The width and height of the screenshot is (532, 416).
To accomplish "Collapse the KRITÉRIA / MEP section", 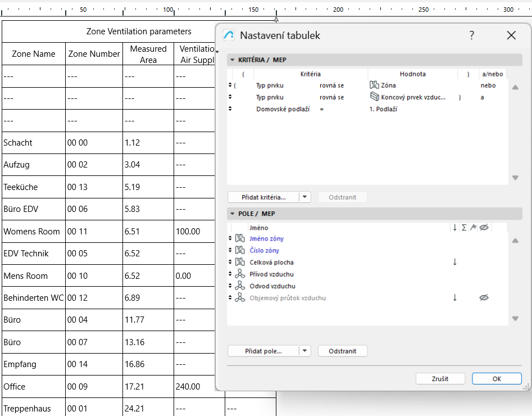I will pyautogui.click(x=232, y=60).
